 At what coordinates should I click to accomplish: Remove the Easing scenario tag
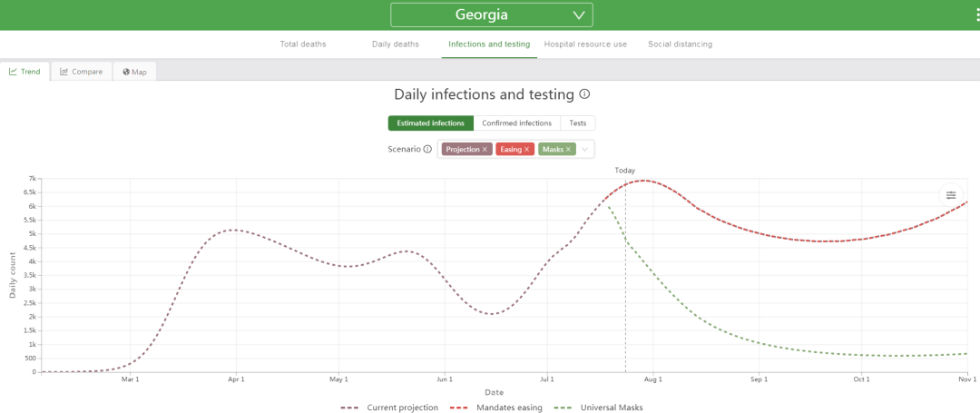pyautogui.click(x=527, y=150)
